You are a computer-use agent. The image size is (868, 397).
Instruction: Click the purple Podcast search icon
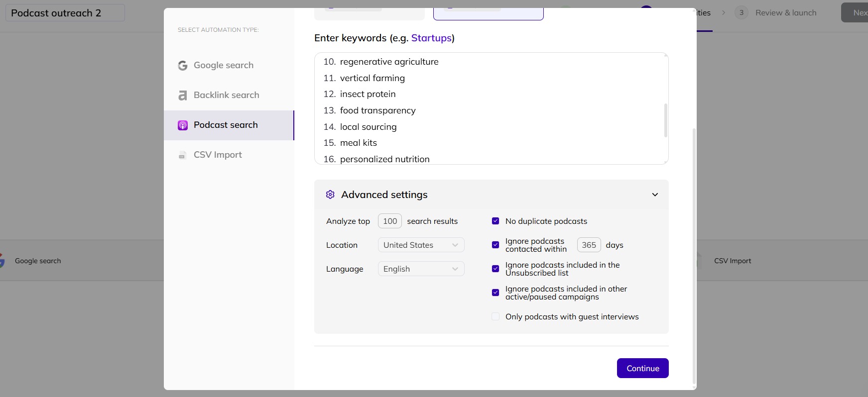click(183, 125)
